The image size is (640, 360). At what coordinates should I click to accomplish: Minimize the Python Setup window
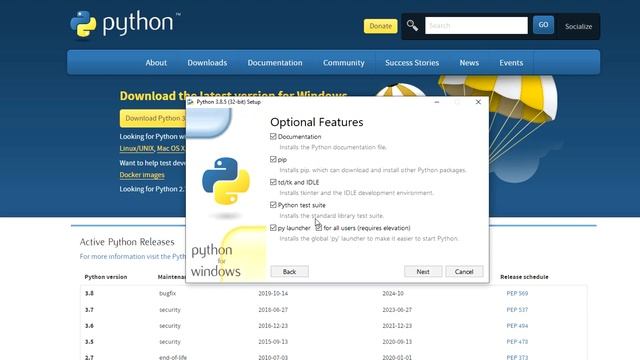click(437, 102)
